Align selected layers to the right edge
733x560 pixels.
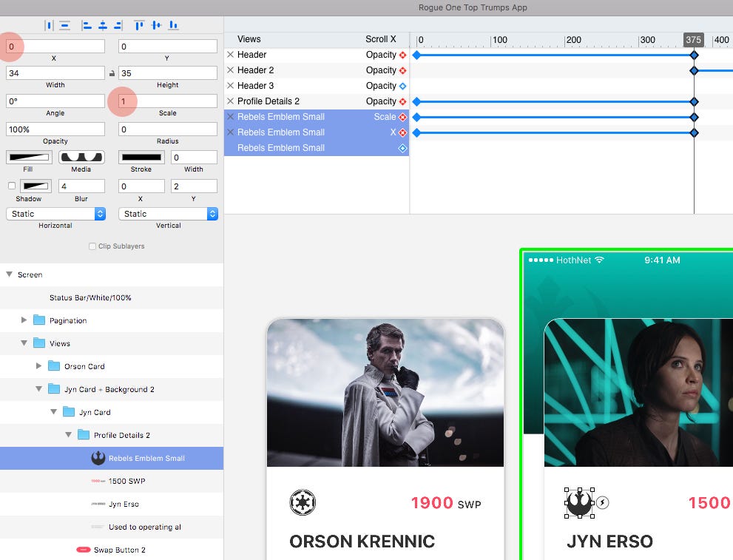[x=119, y=25]
